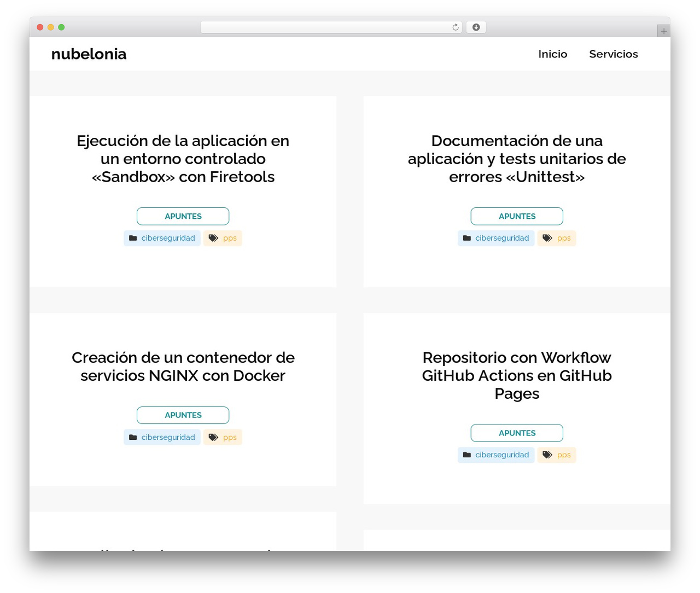
Task: Click the browser address bar field
Action: [x=331, y=27]
